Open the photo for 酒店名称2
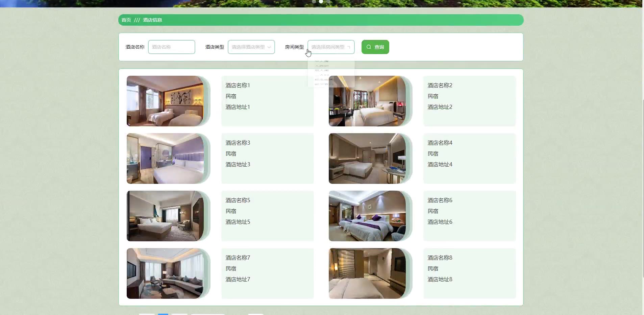This screenshot has height=315, width=644. [x=367, y=101]
